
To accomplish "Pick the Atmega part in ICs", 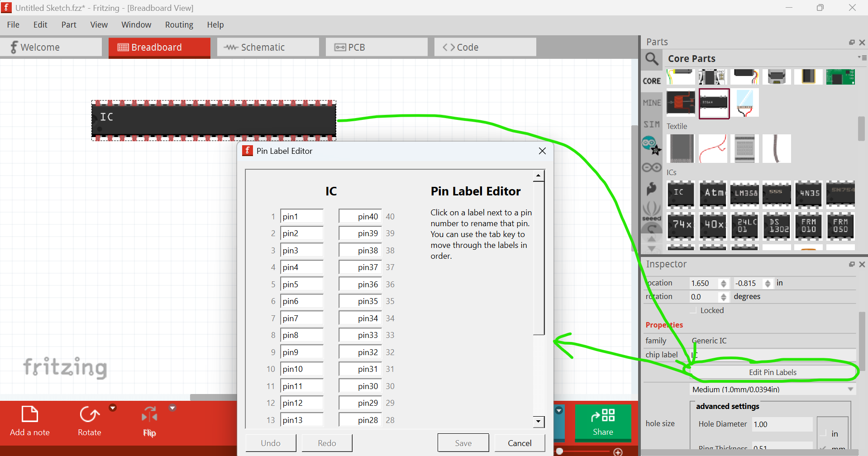I will (713, 194).
